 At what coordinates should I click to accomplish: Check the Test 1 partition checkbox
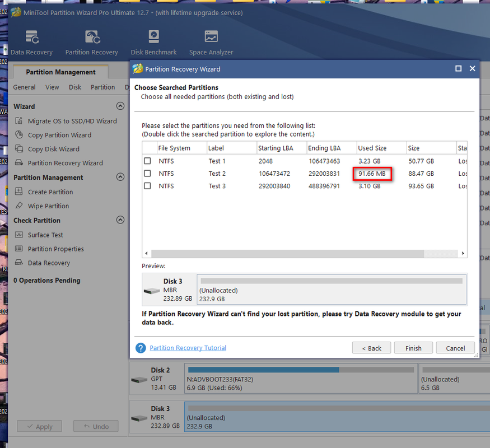[147, 161]
